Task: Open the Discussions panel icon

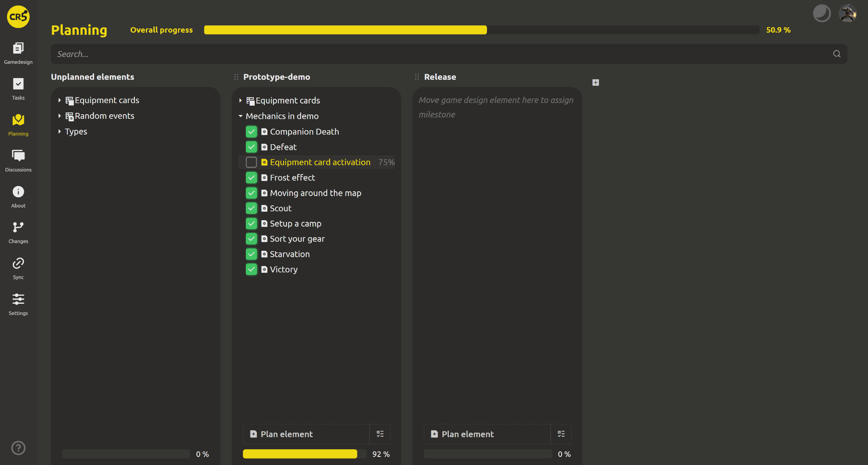Action: pos(18,156)
